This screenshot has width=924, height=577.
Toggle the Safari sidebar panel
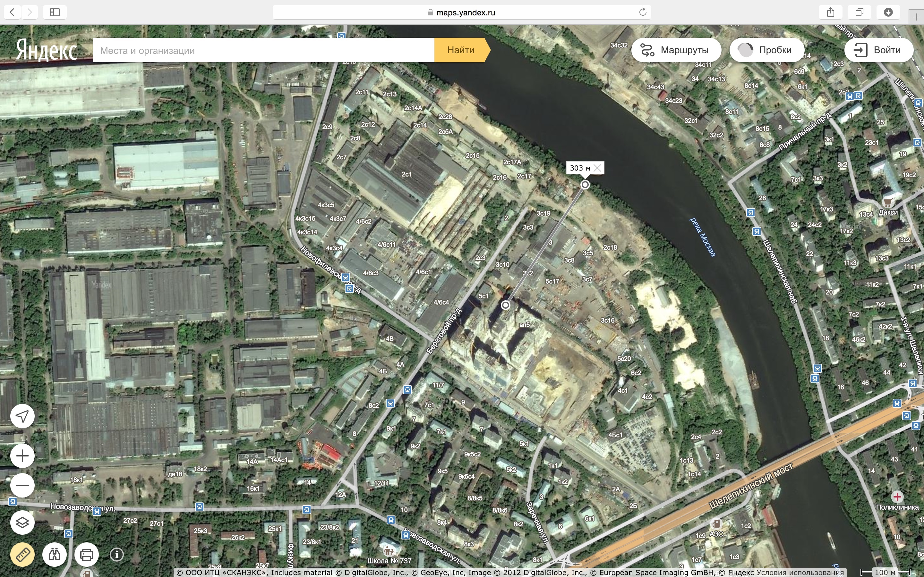pyautogui.click(x=55, y=12)
